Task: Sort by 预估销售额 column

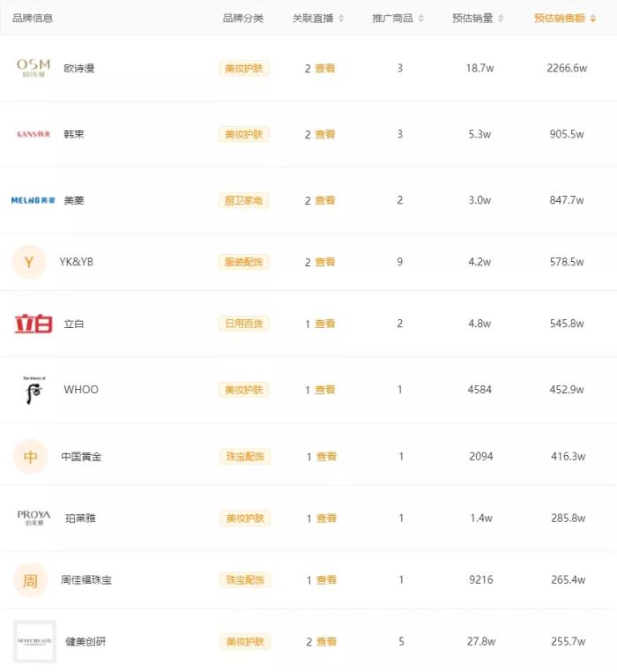Action: pos(565,19)
